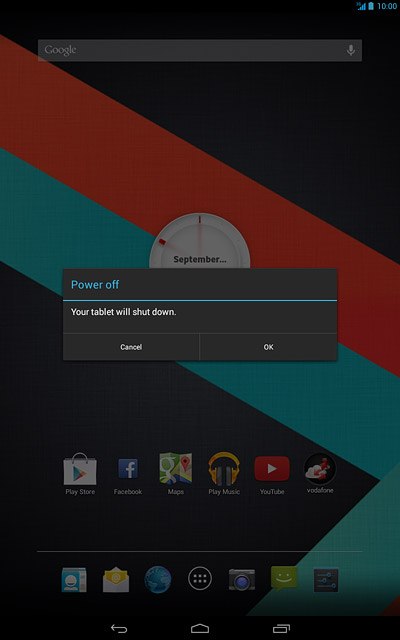This screenshot has width=400, height=640.
Task: Click the Google search bar
Action: (x=200, y=51)
